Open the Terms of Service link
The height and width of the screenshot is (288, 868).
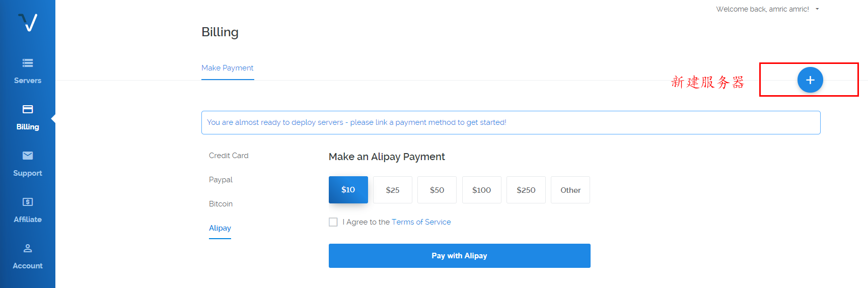coord(421,222)
